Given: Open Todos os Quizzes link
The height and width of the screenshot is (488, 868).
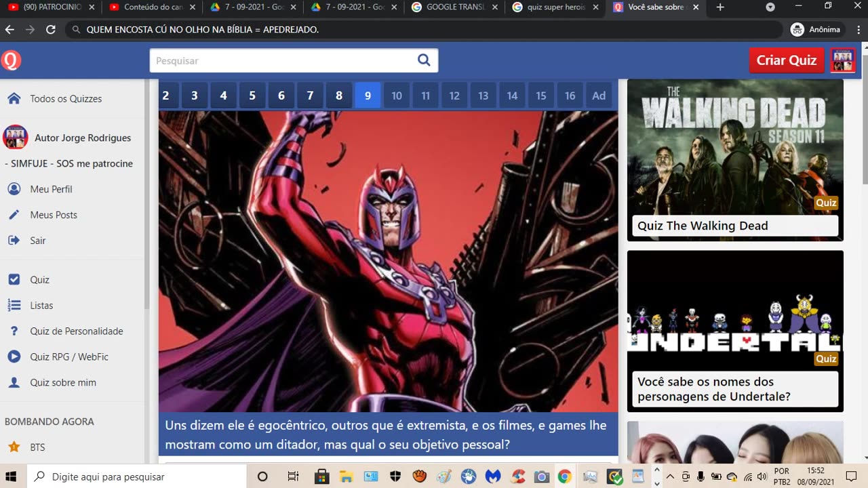Looking at the screenshot, I should 66,98.
